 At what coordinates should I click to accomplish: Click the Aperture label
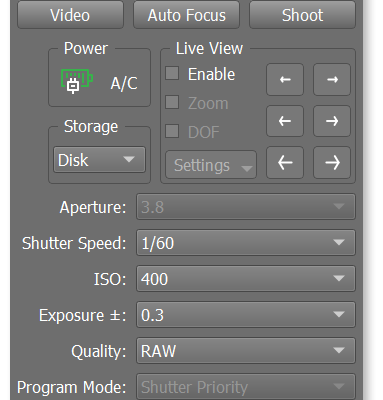pos(93,207)
